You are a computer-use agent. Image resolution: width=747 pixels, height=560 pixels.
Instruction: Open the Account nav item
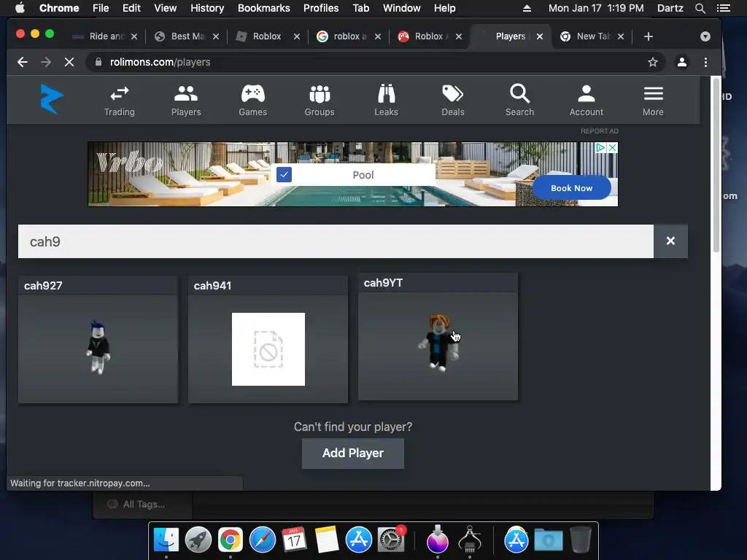click(x=586, y=101)
